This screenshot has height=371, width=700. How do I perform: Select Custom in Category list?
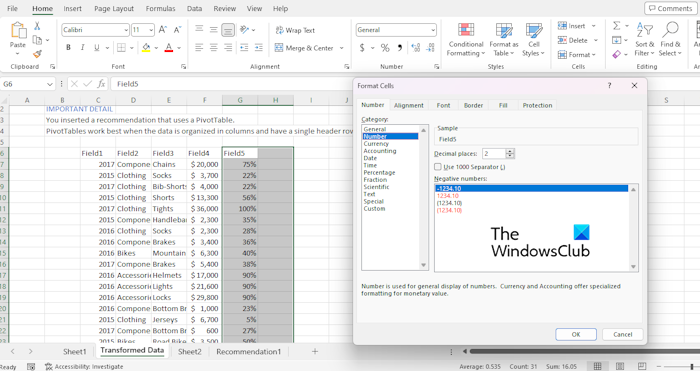374,208
